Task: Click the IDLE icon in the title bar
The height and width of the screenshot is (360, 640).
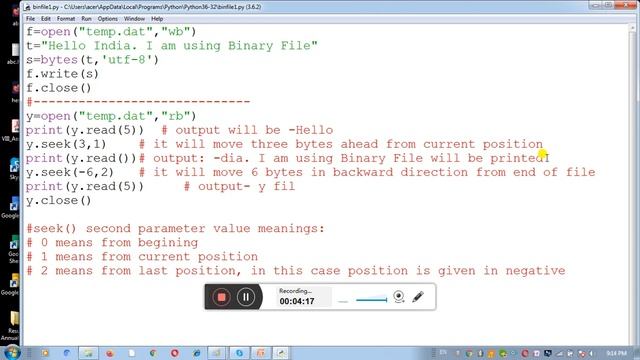Action: coord(27,7)
